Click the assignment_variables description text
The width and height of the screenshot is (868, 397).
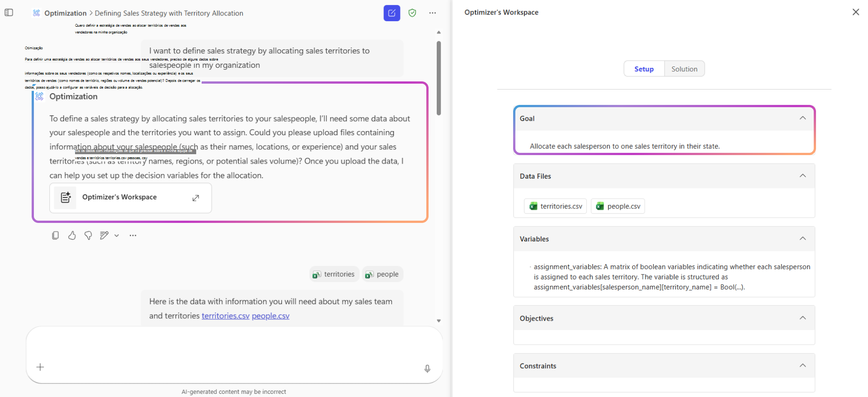[x=672, y=277]
